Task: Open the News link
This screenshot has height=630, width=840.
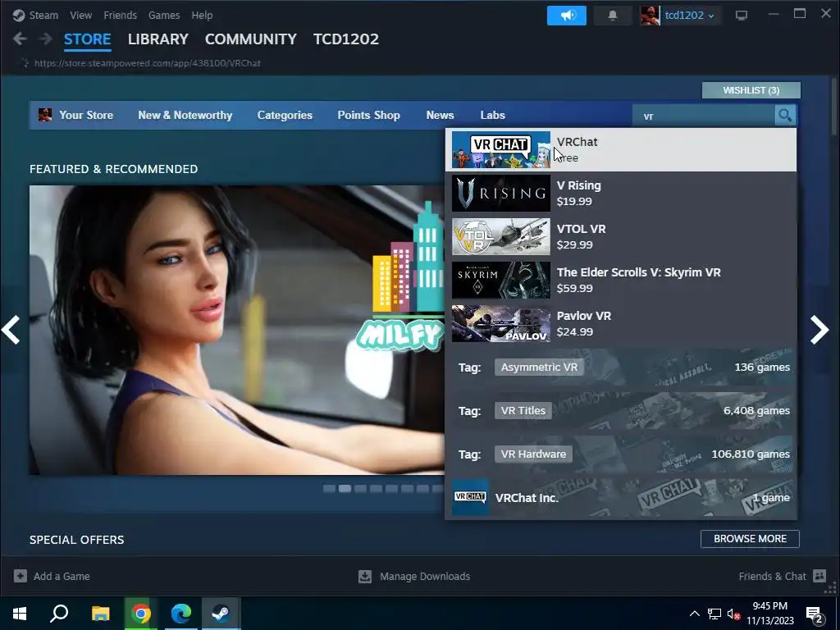Action: [x=440, y=115]
